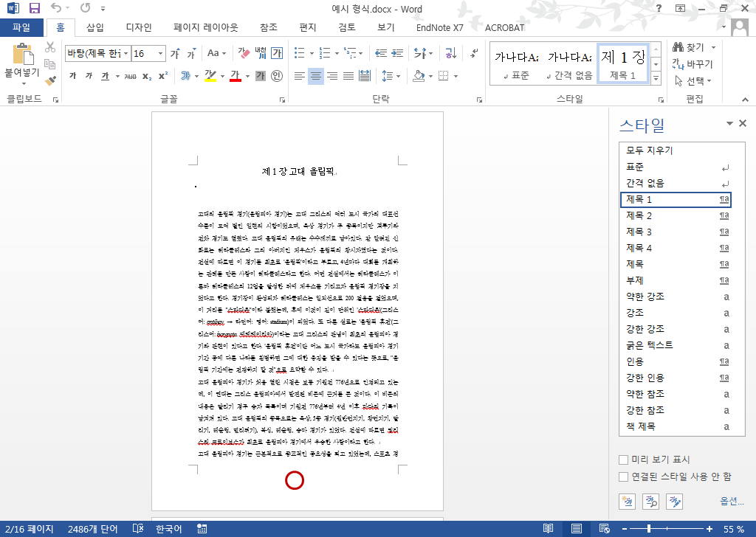The height and width of the screenshot is (537, 756).
Task: Apply bold formatting with the 가 icon
Action: coord(72,76)
